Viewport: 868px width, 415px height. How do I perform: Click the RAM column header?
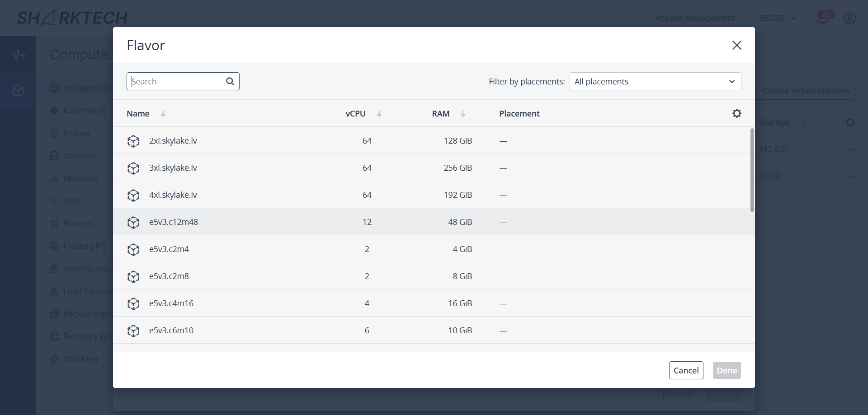(x=441, y=114)
